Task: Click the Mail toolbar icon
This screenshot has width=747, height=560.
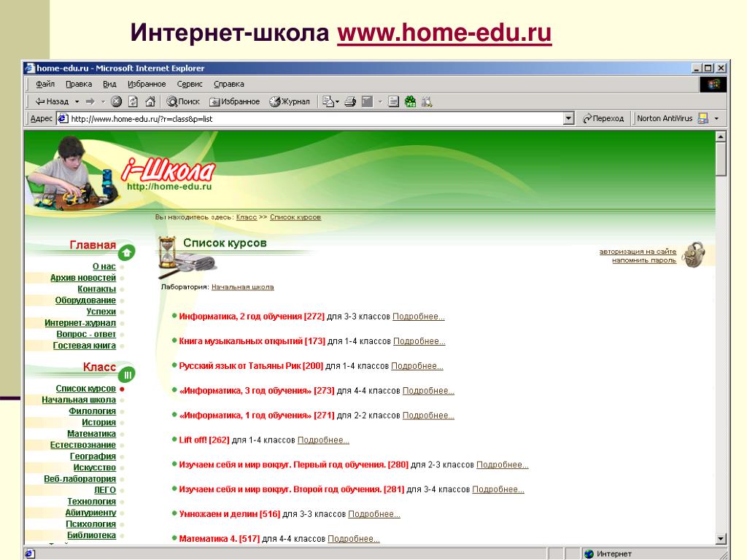Action: [x=328, y=101]
